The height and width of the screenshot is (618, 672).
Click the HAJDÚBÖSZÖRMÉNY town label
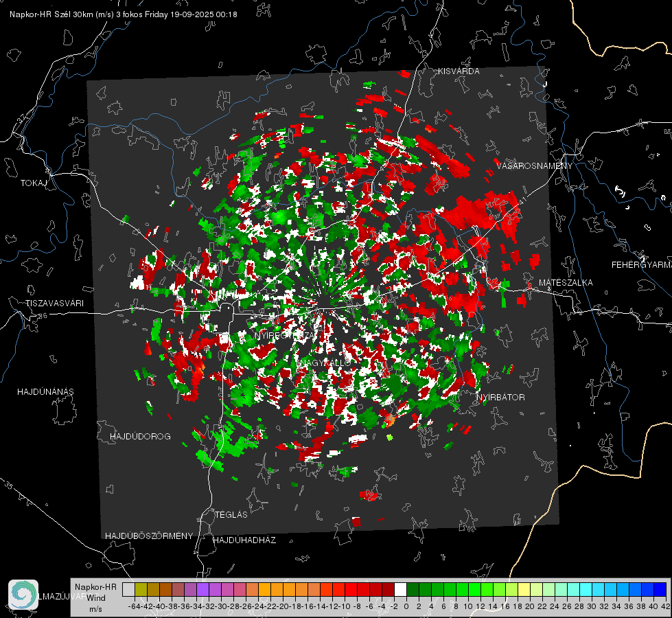pos(149,536)
